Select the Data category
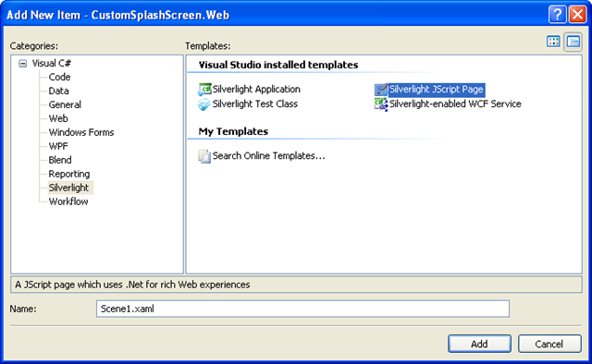The image size is (592, 364). click(58, 91)
